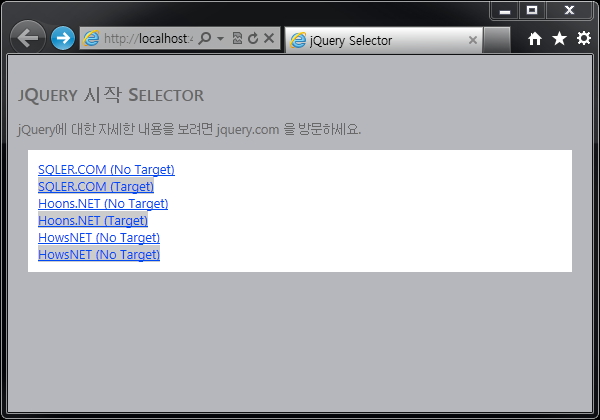Open Tools with the gear icon
This screenshot has height=420, width=600.
point(584,38)
